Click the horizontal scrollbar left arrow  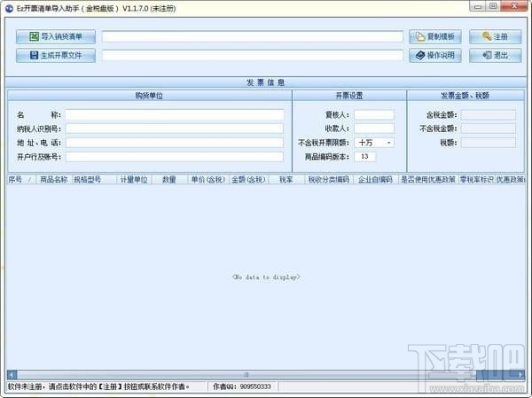coord(12,375)
